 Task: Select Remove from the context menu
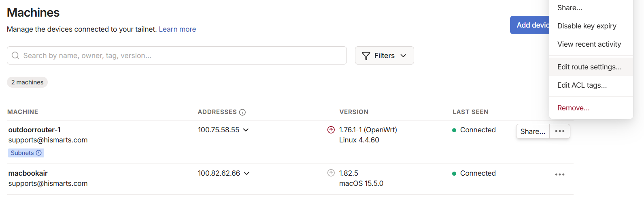click(x=573, y=108)
